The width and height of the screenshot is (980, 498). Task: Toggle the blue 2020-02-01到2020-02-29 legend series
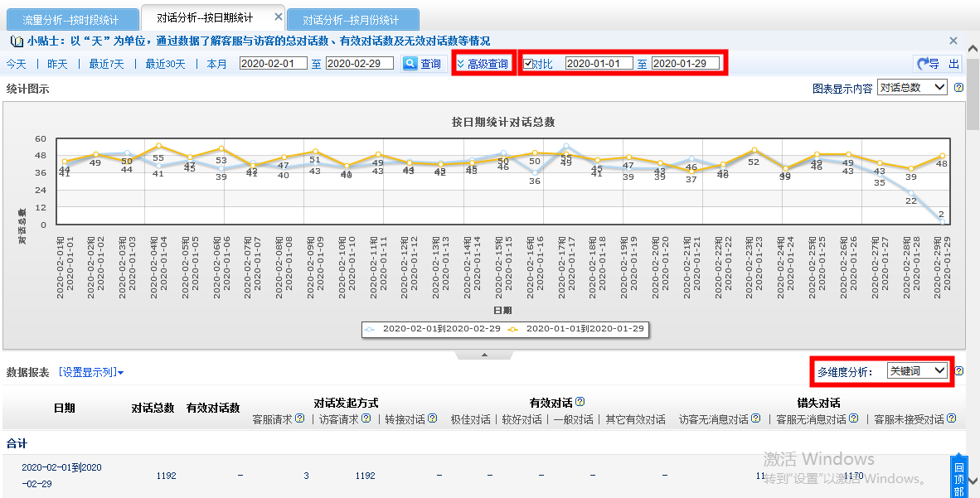(432, 329)
